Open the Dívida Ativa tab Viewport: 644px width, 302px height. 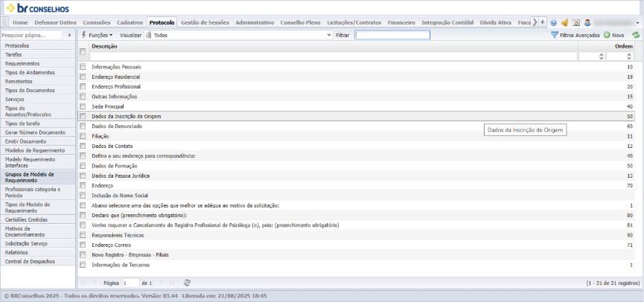coord(496,22)
